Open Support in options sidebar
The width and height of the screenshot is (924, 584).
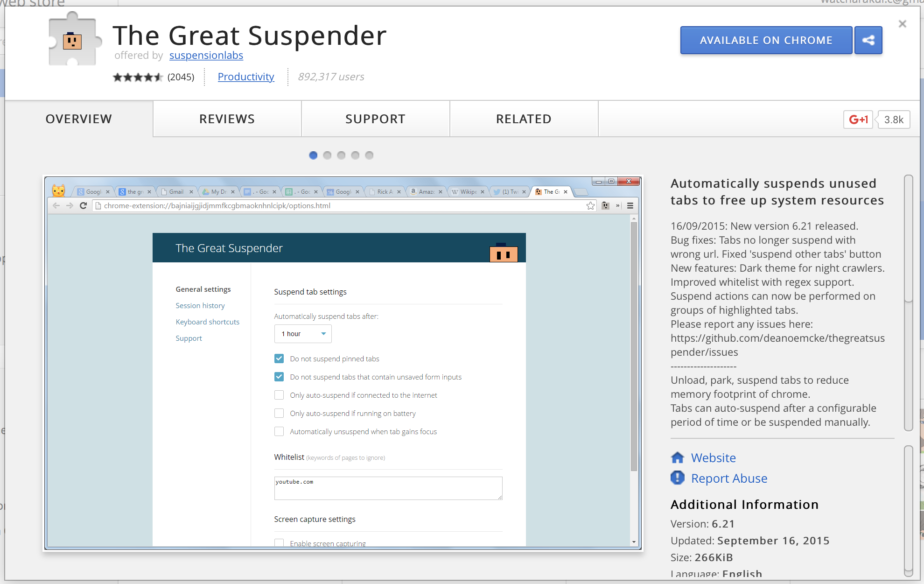pyautogui.click(x=189, y=338)
